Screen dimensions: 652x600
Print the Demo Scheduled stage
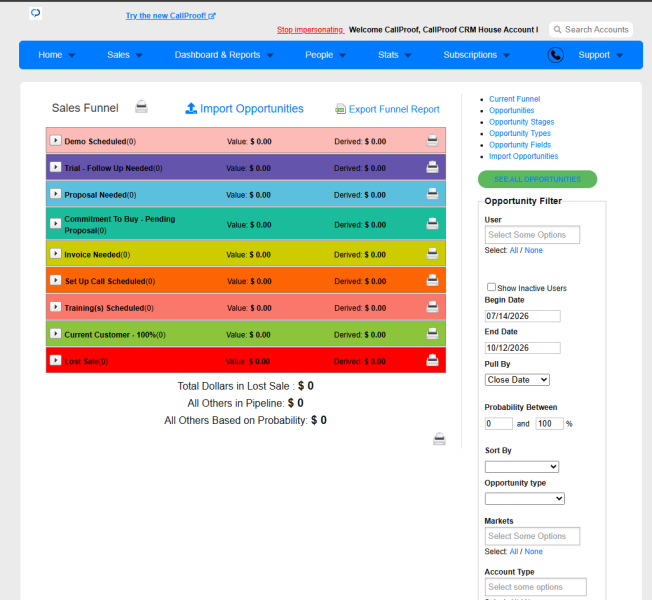(432, 141)
